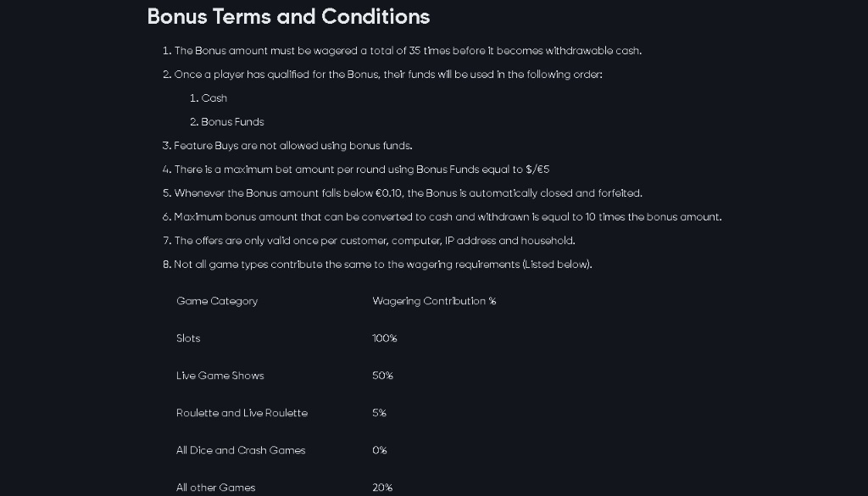Click the 100% contribution value for Slots
The height and width of the screenshot is (496, 868).
[x=385, y=338]
